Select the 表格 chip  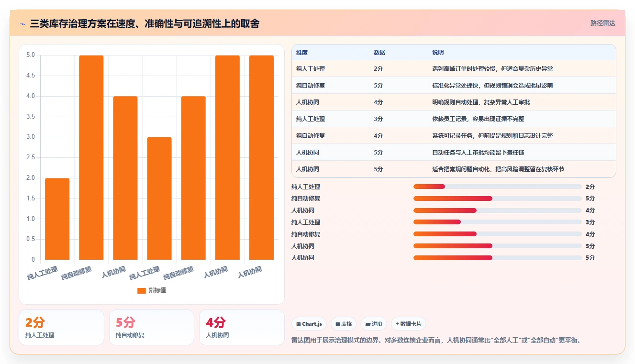pyautogui.click(x=344, y=324)
